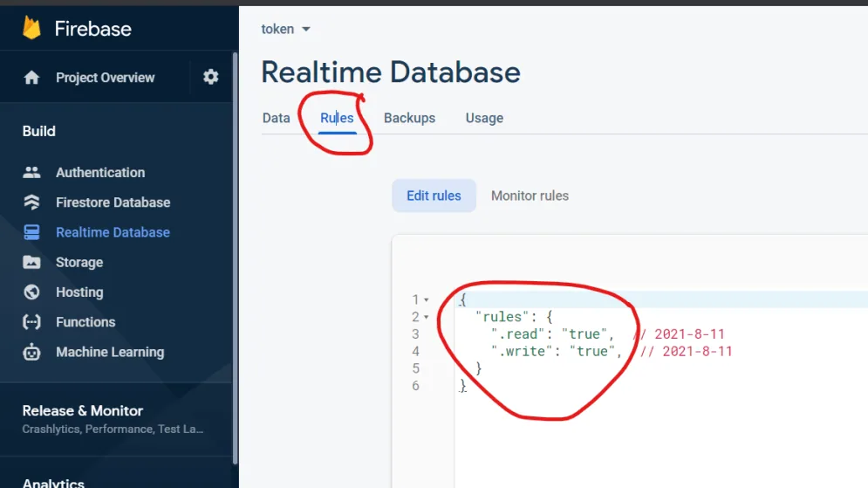Switch to the Data tab
The width and height of the screenshot is (868, 488).
[x=277, y=118]
